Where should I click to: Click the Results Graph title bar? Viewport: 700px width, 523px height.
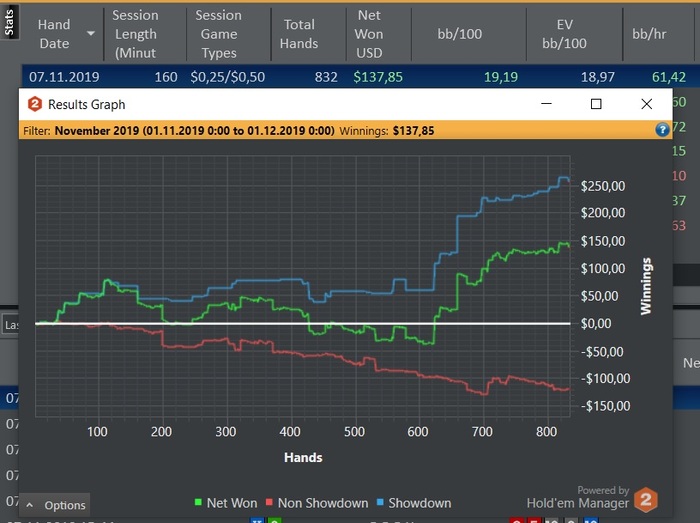click(x=346, y=104)
